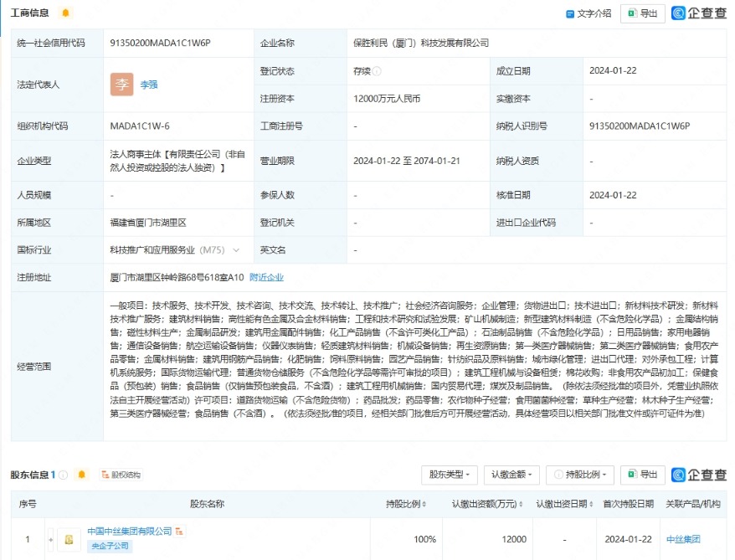735x560 pixels.
Task: Click the top 导出 export button
Action: (642, 13)
